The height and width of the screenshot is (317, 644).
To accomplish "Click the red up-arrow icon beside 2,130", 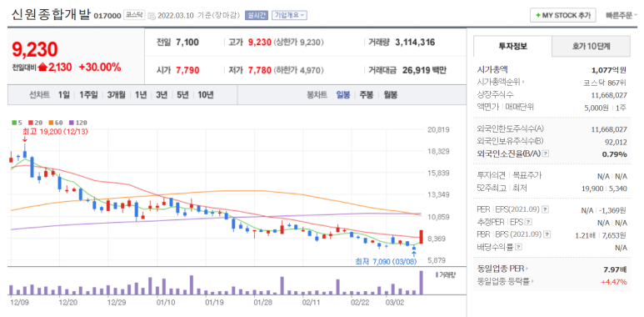I will [42, 68].
